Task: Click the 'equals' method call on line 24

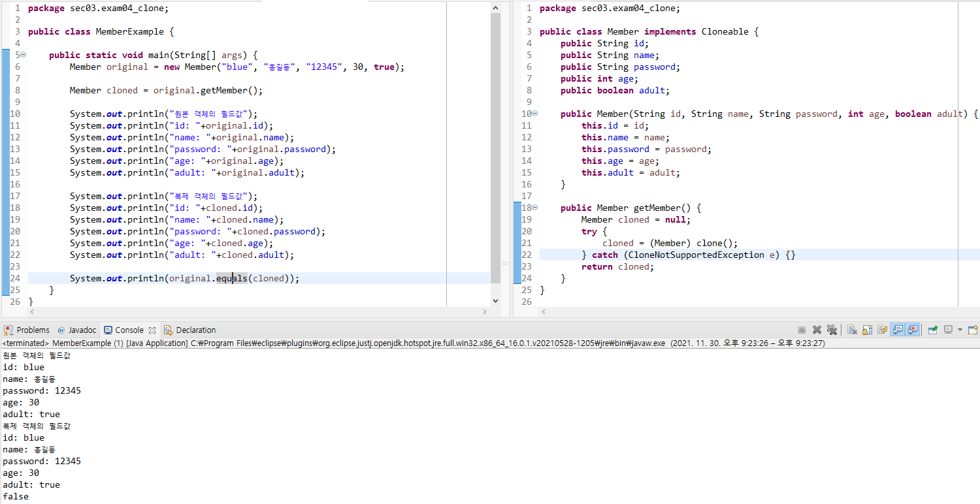Action: tap(232, 279)
